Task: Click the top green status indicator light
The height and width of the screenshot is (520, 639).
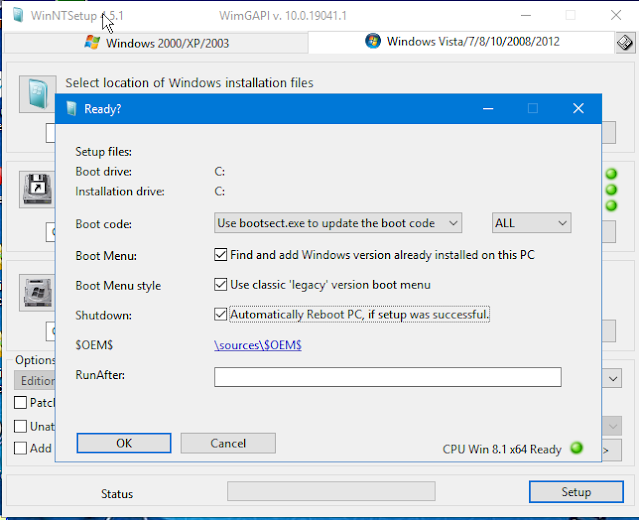Action: pyautogui.click(x=611, y=174)
